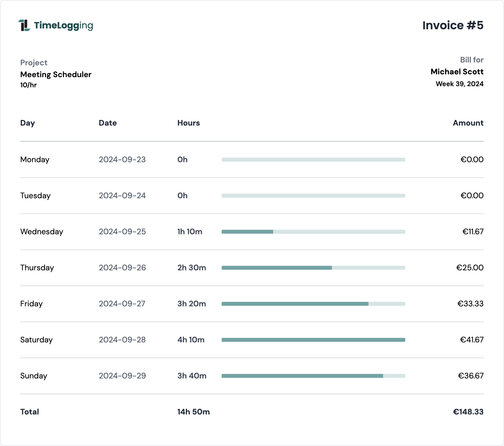Viewport: 504px width, 446px height.
Task: Select the 'Saturday' row label
Action: [37, 340]
